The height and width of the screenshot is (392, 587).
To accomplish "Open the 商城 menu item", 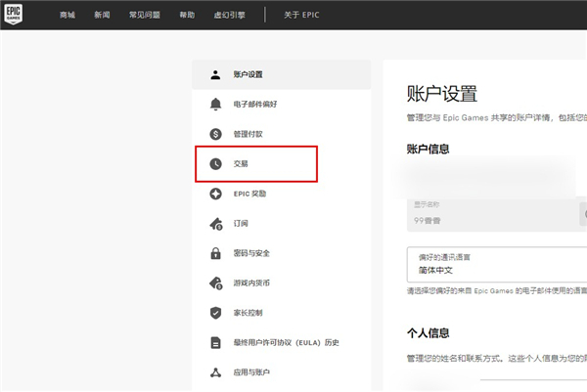I will click(x=67, y=17).
